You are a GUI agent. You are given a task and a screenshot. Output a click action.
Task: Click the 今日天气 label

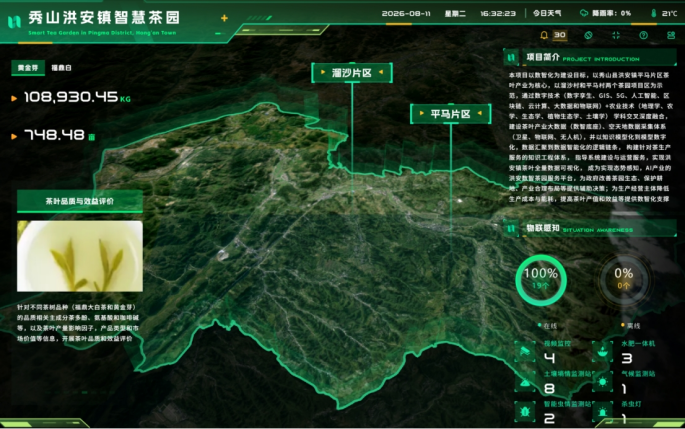coord(547,14)
